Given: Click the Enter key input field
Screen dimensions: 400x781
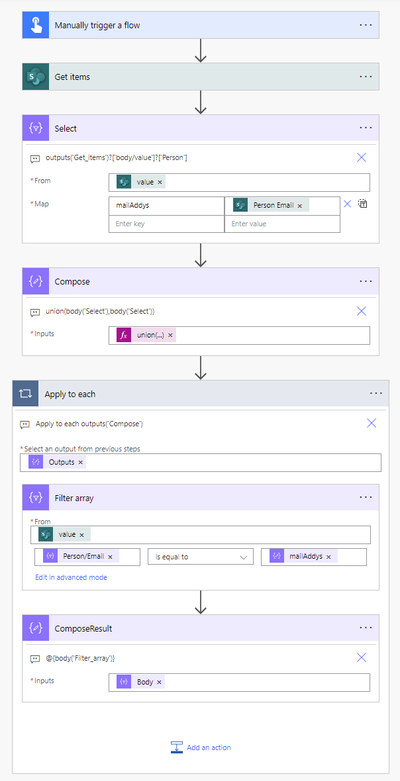Looking at the screenshot, I should 166,224.
